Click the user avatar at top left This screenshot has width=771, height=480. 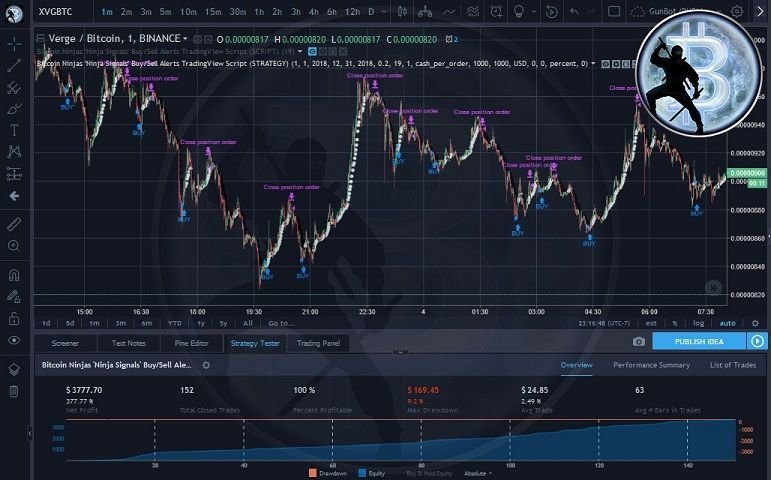(14, 13)
